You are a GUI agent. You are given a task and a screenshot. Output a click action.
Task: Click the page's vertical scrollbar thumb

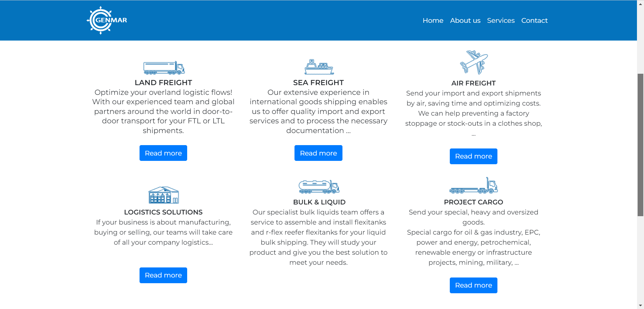point(640,144)
